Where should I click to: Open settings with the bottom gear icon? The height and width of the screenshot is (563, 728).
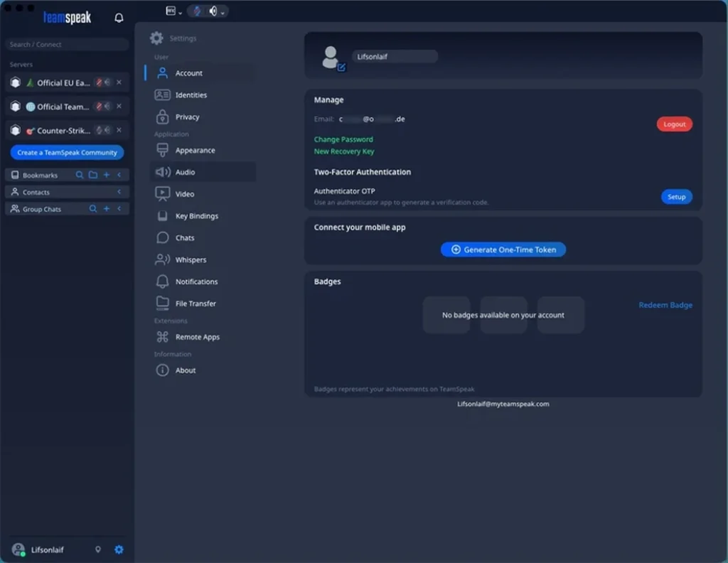[119, 549]
